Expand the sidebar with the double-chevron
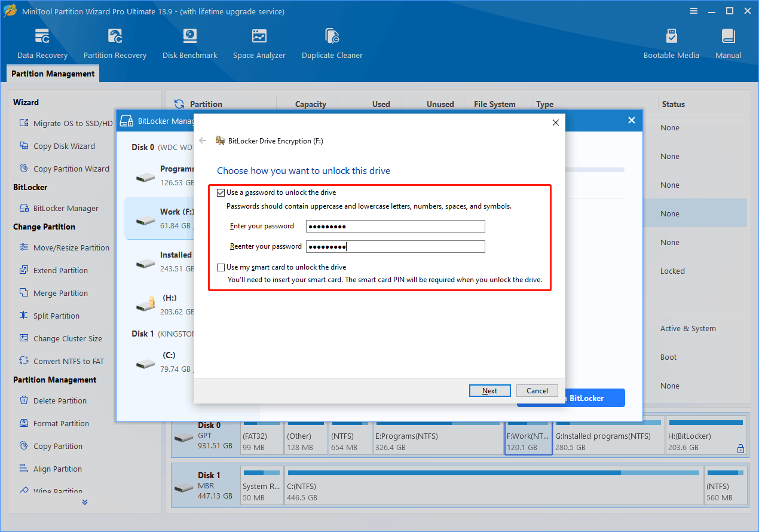 (x=85, y=502)
